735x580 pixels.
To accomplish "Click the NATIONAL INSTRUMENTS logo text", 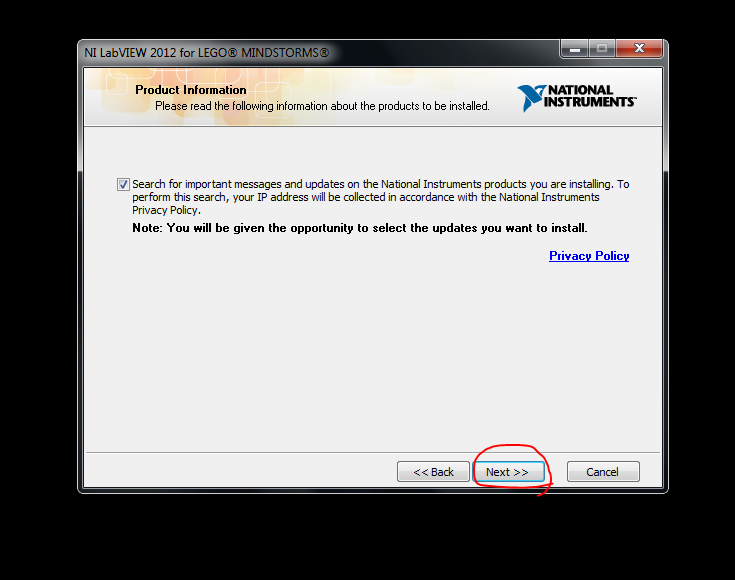I will (x=591, y=96).
